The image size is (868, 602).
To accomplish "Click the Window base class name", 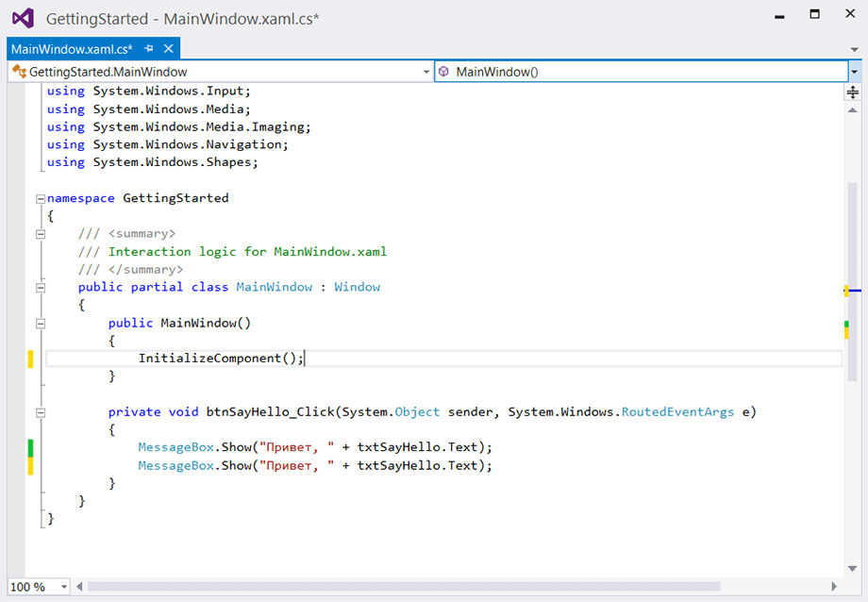I will [x=357, y=287].
